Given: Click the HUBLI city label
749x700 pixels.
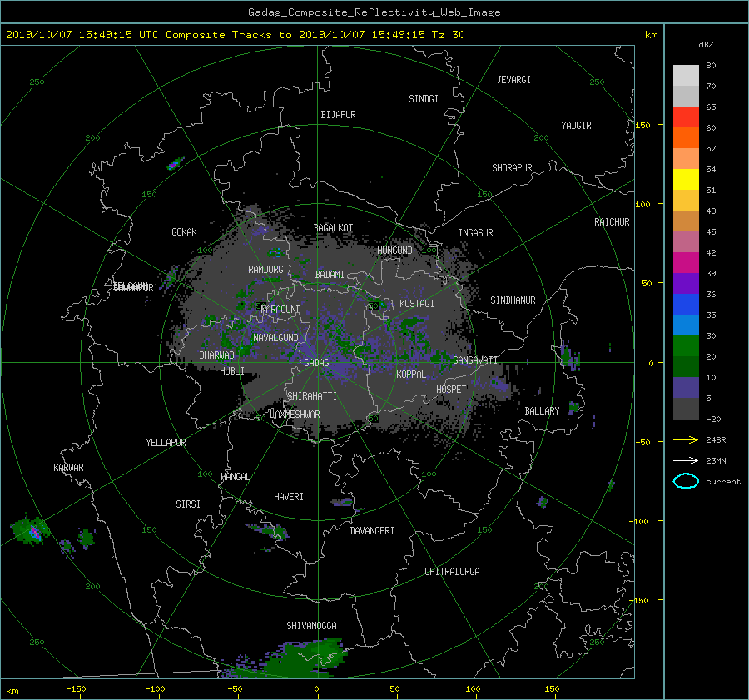Looking at the screenshot, I should tap(231, 371).
